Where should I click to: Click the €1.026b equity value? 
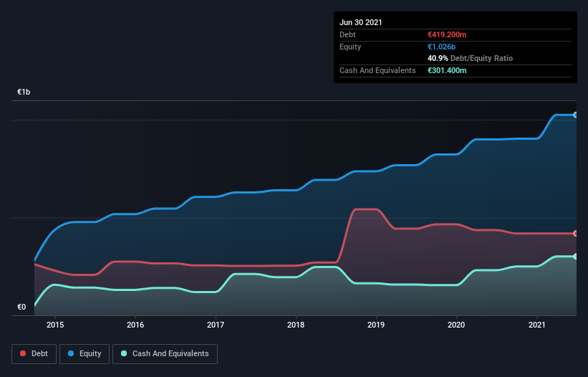coord(441,47)
